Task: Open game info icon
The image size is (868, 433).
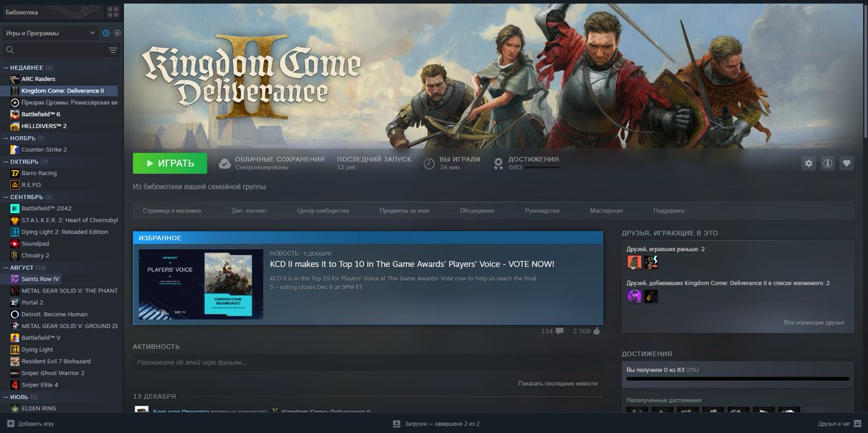Action: tap(827, 163)
